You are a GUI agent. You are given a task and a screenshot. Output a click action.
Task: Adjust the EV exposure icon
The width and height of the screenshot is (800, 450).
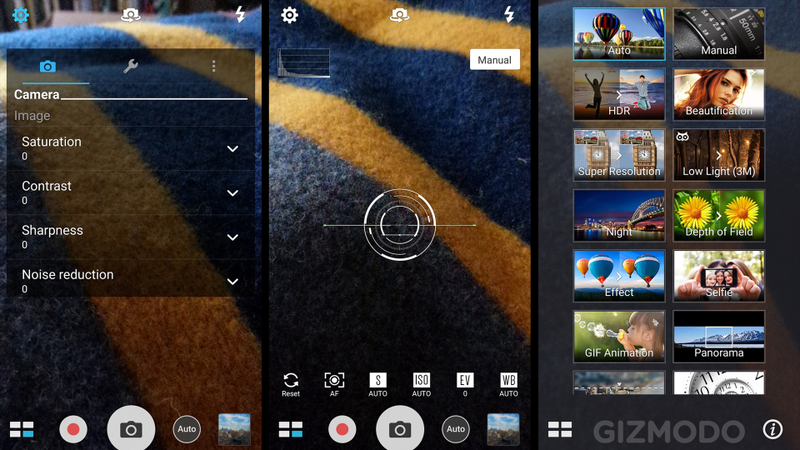465,384
